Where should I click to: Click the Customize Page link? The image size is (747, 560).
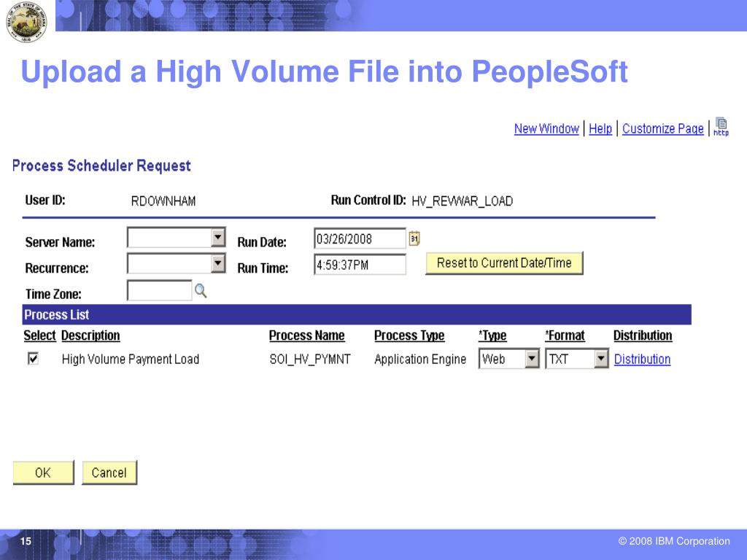pyautogui.click(x=662, y=128)
